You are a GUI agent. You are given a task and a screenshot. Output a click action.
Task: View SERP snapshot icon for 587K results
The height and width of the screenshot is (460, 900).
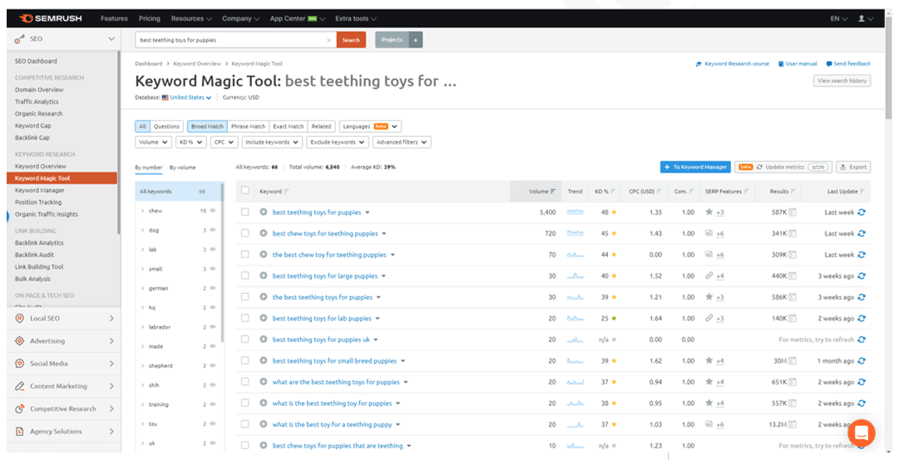(x=793, y=212)
